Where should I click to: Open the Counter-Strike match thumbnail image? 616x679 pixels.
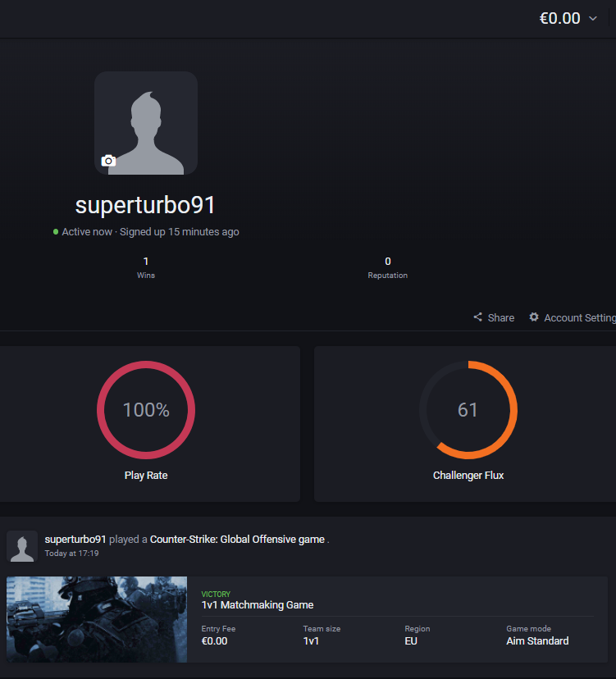[x=97, y=619]
